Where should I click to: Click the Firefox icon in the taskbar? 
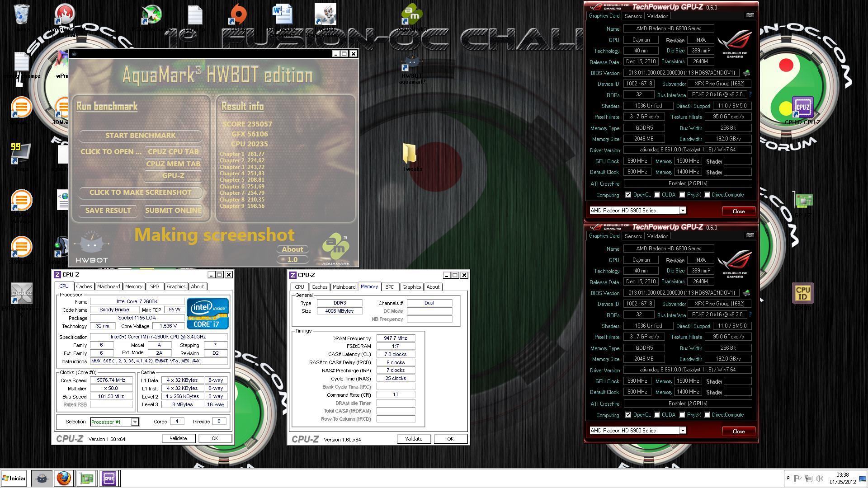64,478
